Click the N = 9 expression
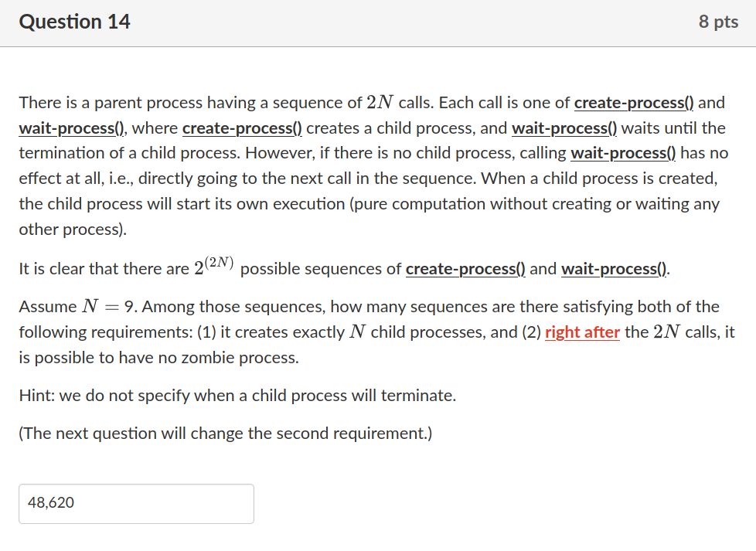 110,307
